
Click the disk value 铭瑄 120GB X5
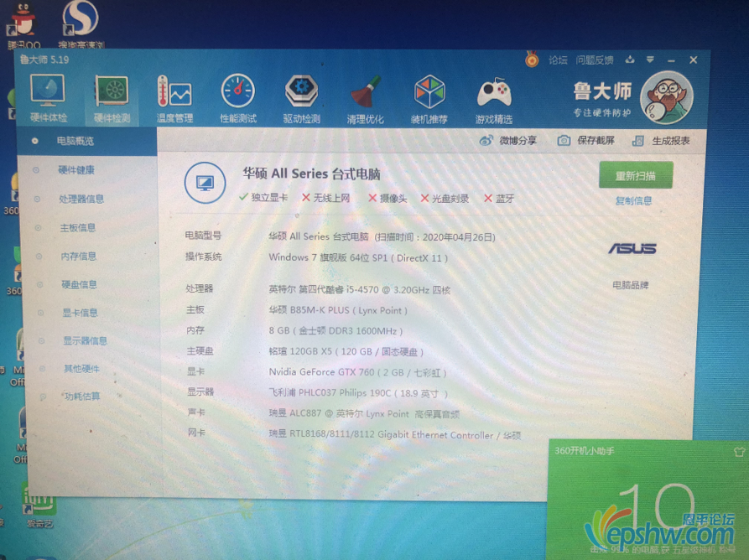(346, 352)
